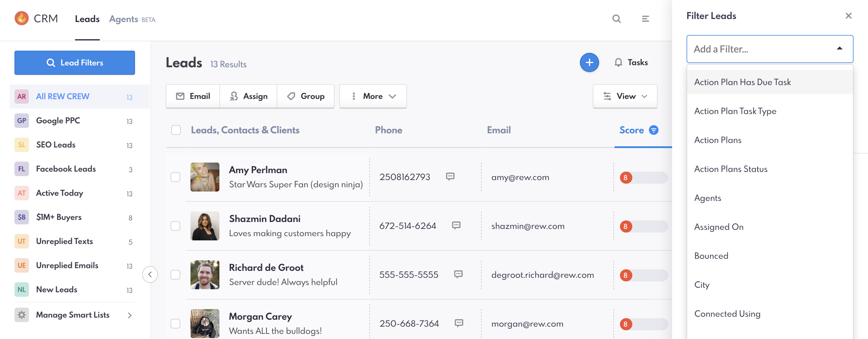
Task: Click the gear icon for Manage Smart Lists
Action: click(x=22, y=315)
